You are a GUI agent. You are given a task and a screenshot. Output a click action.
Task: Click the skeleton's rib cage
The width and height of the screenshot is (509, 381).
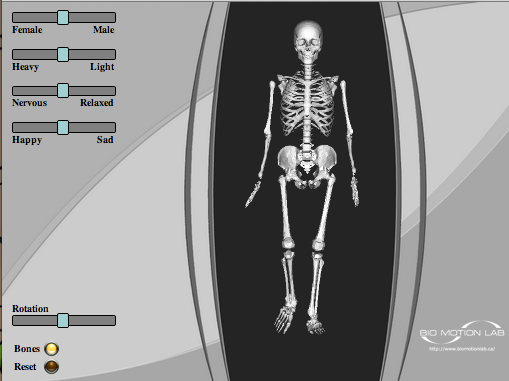pos(307,105)
